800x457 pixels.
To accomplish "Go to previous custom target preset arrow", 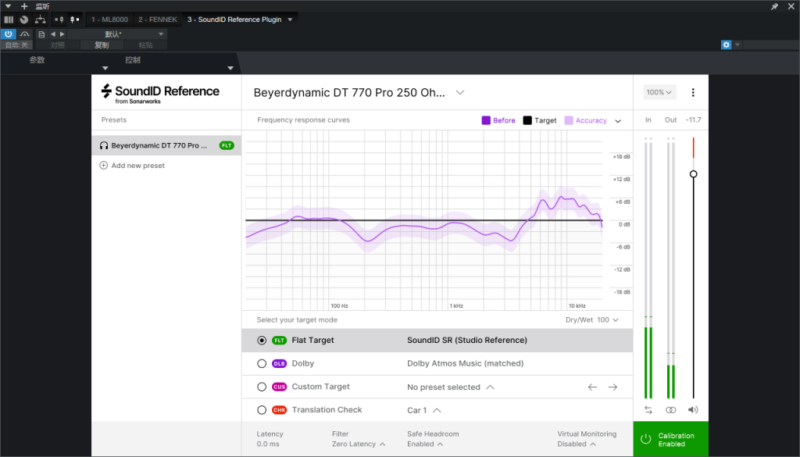I will point(592,387).
